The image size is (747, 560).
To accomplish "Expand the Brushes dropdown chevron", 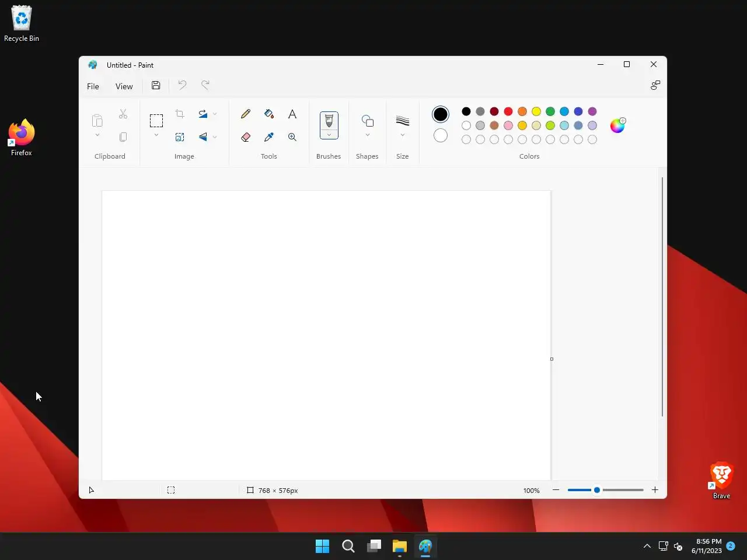I will pos(329,135).
